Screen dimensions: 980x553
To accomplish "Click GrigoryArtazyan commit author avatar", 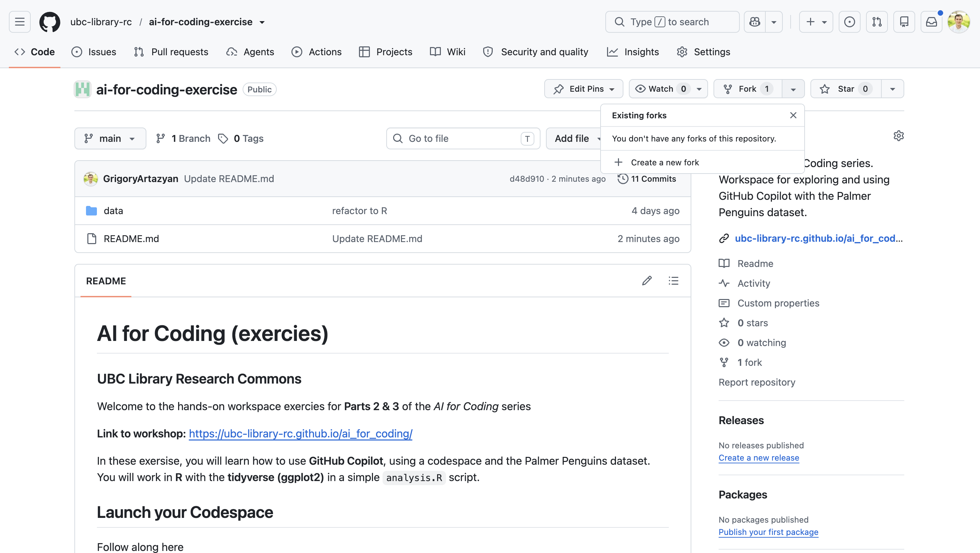I will [90, 179].
